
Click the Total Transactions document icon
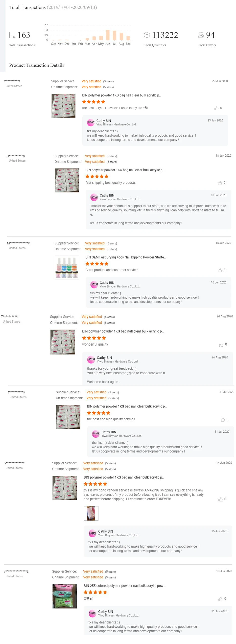[12, 35]
